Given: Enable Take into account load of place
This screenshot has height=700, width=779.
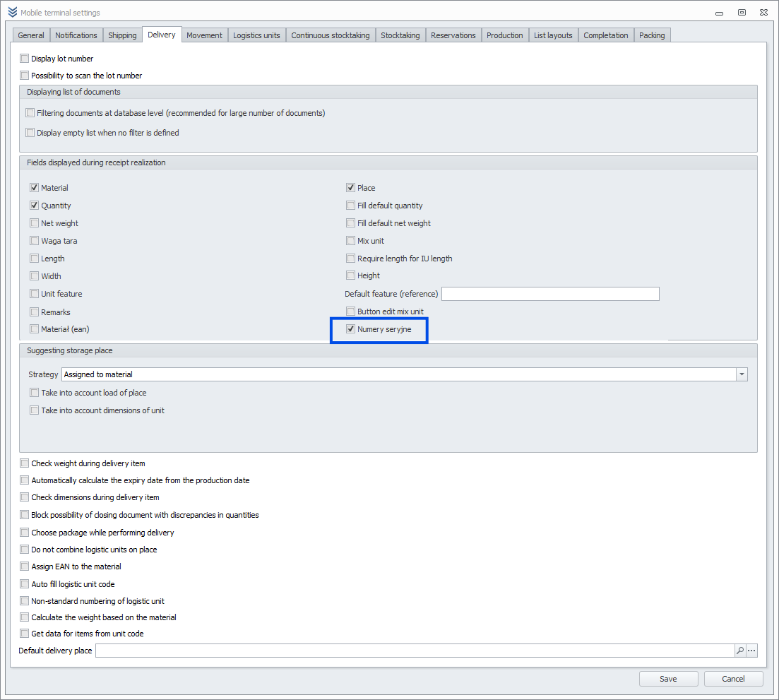Looking at the screenshot, I should tap(35, 393).
